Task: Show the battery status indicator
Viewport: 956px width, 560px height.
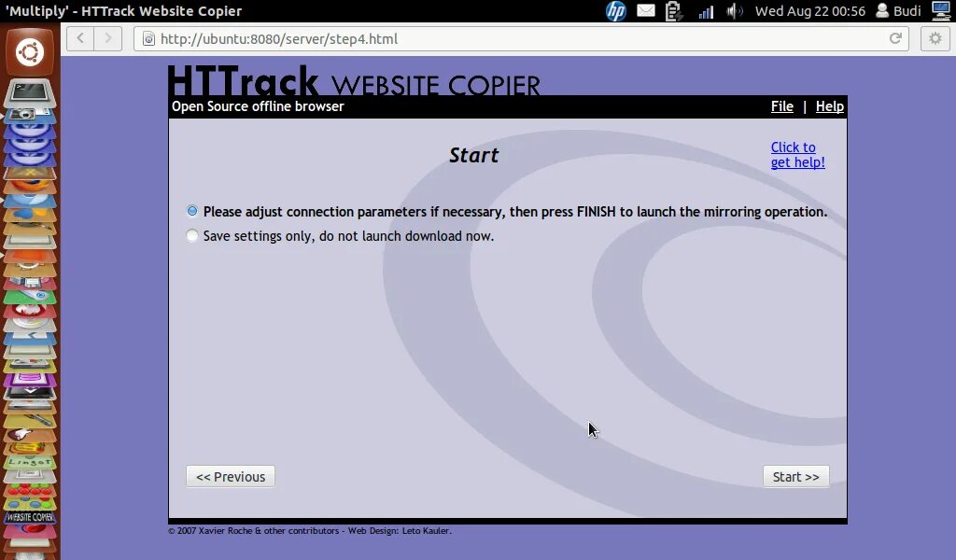Action: (x=674, y=11)
